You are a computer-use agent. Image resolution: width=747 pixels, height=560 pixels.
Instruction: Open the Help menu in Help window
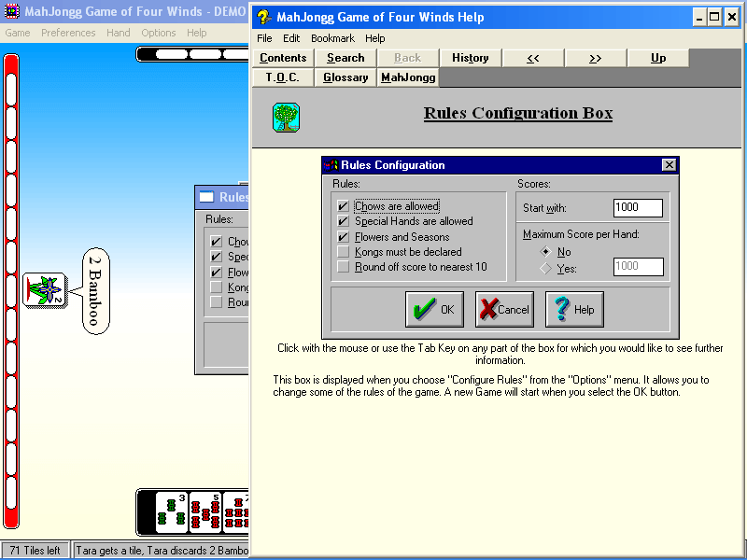click(375, 38)
